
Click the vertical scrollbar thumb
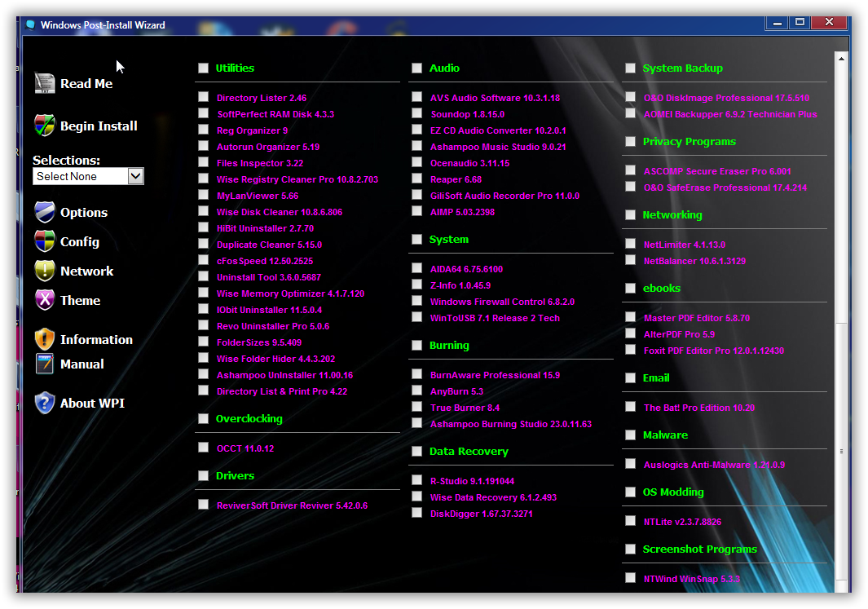pos(841,451)
